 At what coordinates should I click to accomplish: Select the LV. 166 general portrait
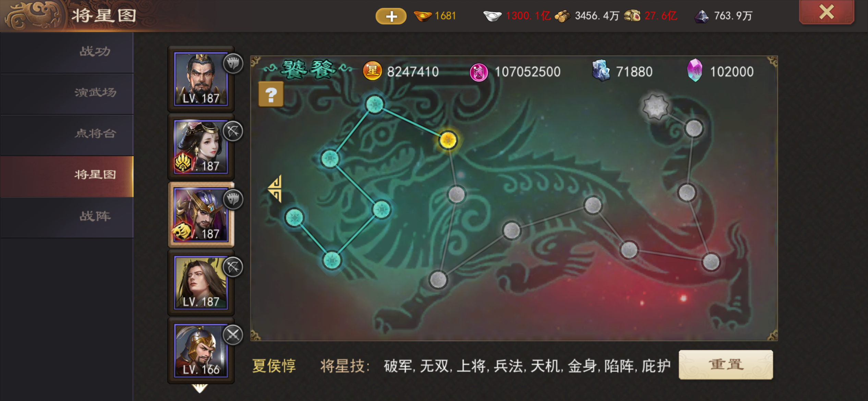pyautogui.click(x=201, y=351)
